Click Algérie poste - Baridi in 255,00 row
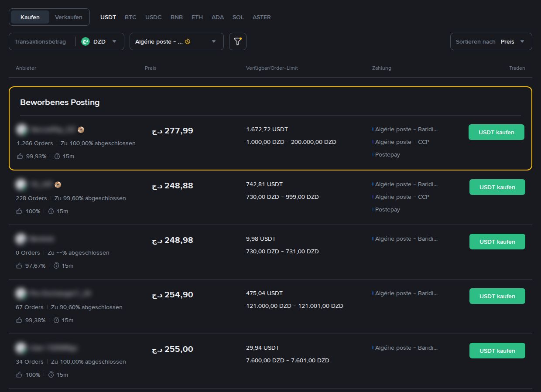541x392 pixels. point(406,348)
